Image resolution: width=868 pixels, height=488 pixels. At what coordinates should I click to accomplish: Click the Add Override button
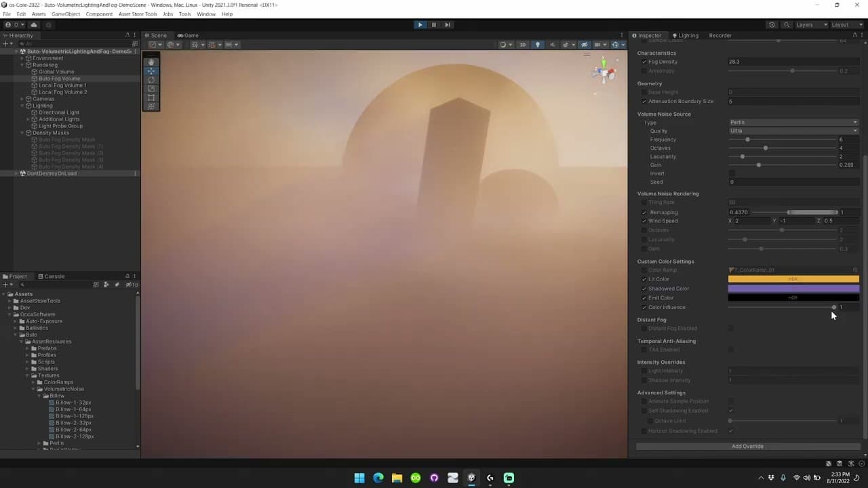(747, 447)
